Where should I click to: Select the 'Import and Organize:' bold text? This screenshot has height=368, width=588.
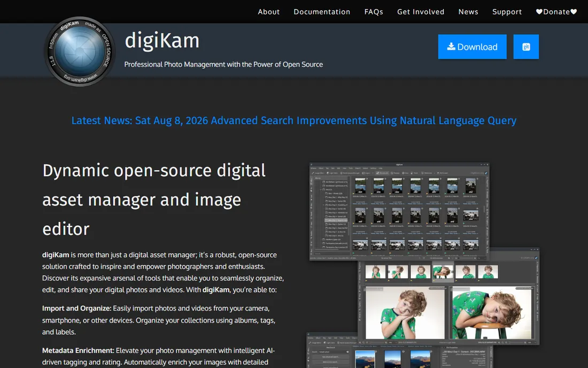pyautogui.click(x=76, y=308)
